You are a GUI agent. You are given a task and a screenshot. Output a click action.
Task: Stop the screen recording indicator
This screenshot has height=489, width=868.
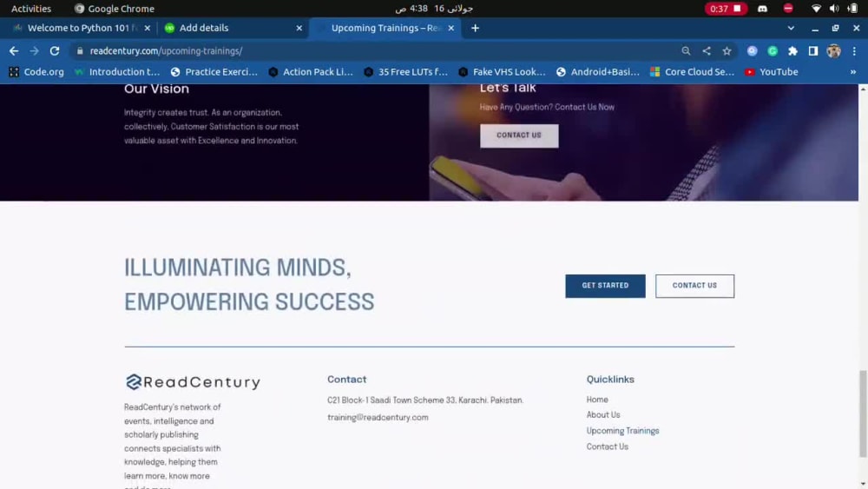pyautogui.click(x=725, y=9)
